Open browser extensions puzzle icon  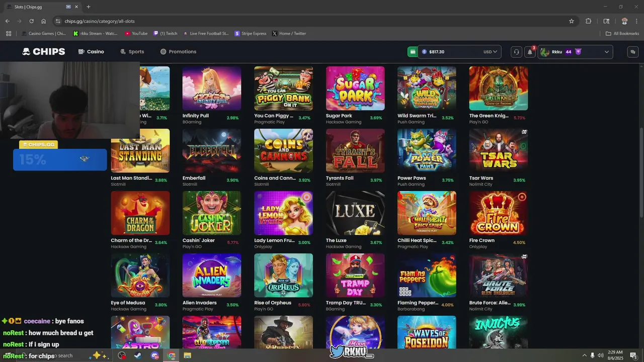point(588,21)
